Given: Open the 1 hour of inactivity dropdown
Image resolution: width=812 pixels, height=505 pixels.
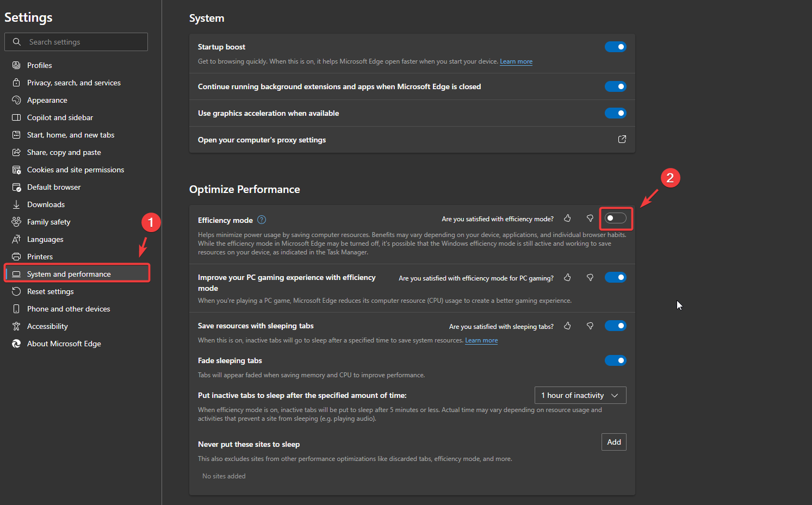Looking at the screenshot, I should [x=580, y=395].
